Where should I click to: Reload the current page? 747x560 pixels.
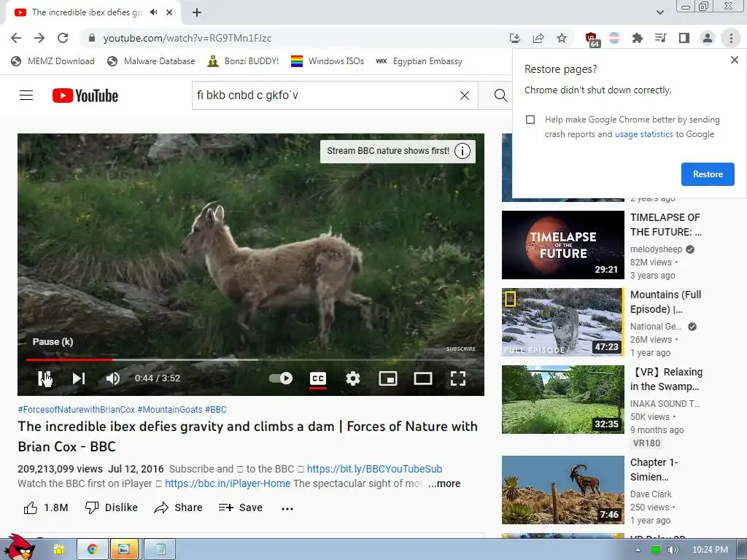point(63,38)
